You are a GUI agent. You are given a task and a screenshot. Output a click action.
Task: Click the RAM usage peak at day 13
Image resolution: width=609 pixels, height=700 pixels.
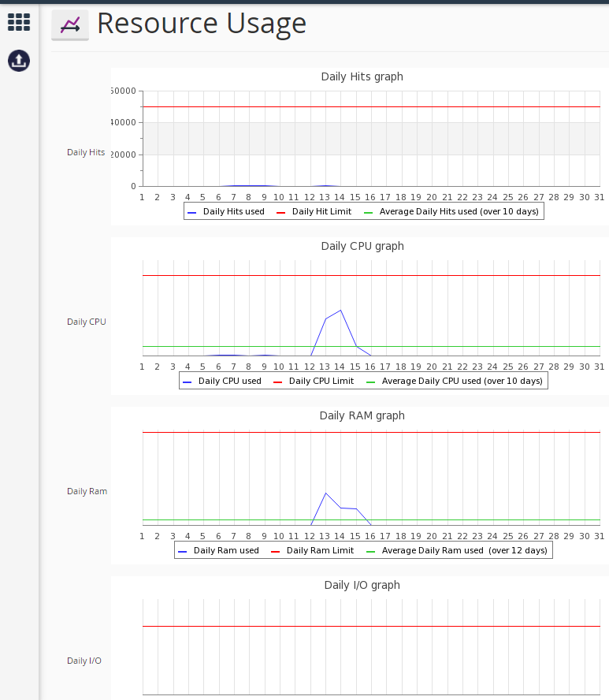coord(325,493)
